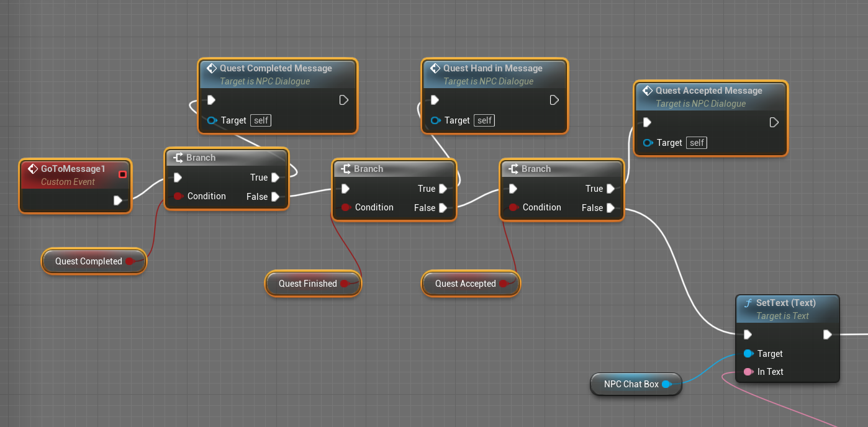The width and height of the screenshot is (868, 427).
Task: Click the third Branch Condition pin
Action: tap(513, 207)
